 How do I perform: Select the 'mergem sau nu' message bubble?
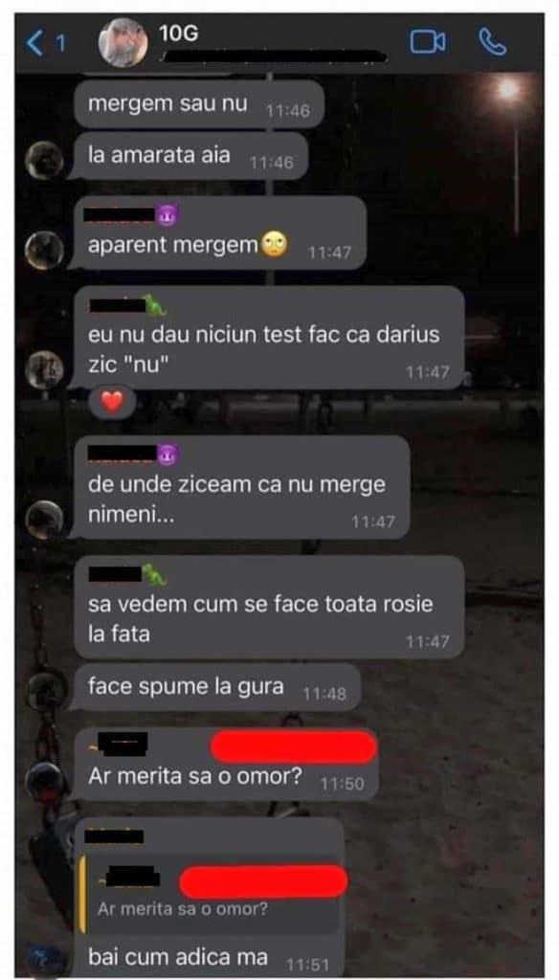(x=198, y=104)
